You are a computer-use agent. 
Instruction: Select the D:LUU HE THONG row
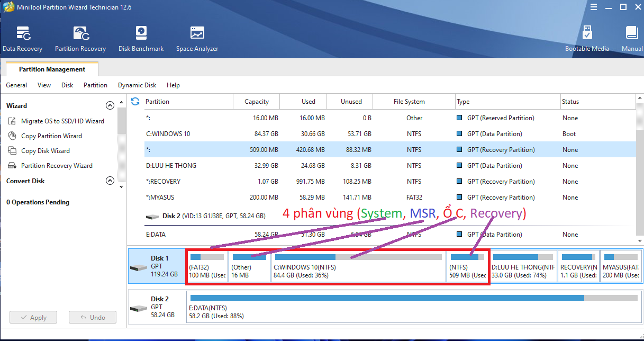click(389, 166)
